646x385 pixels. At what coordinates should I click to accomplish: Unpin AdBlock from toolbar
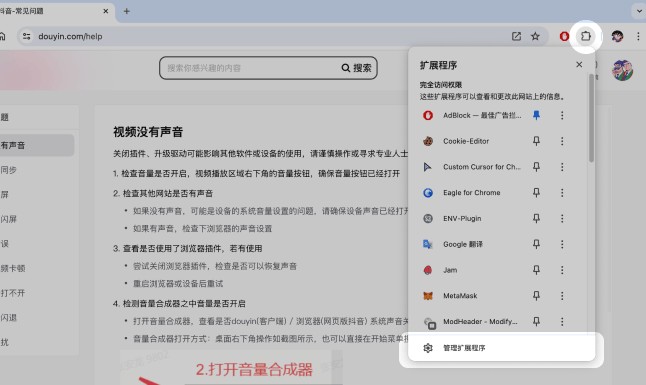pyautogui.click(x=536, y=115)
